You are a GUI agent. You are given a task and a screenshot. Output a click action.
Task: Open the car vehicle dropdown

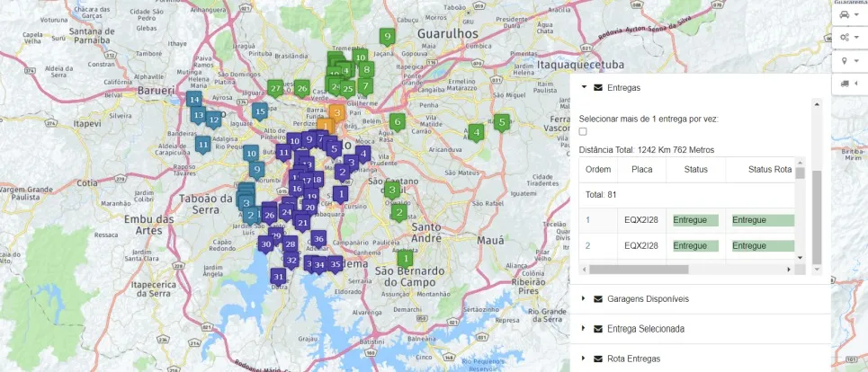click(x=848, y=15)
